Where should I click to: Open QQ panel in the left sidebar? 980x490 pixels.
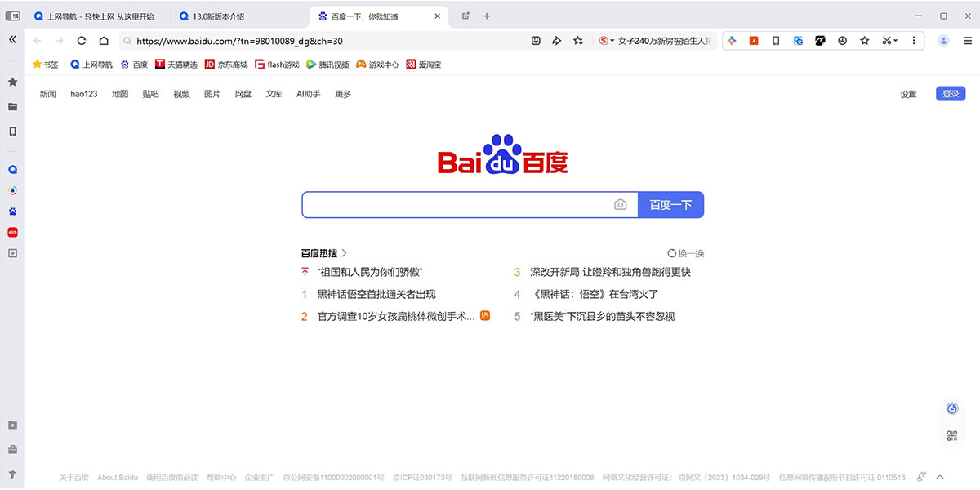click(x=13, y=169)
